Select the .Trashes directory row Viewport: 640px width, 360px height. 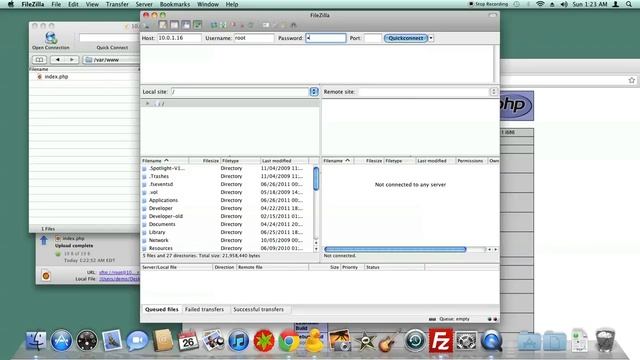[227, 176]
